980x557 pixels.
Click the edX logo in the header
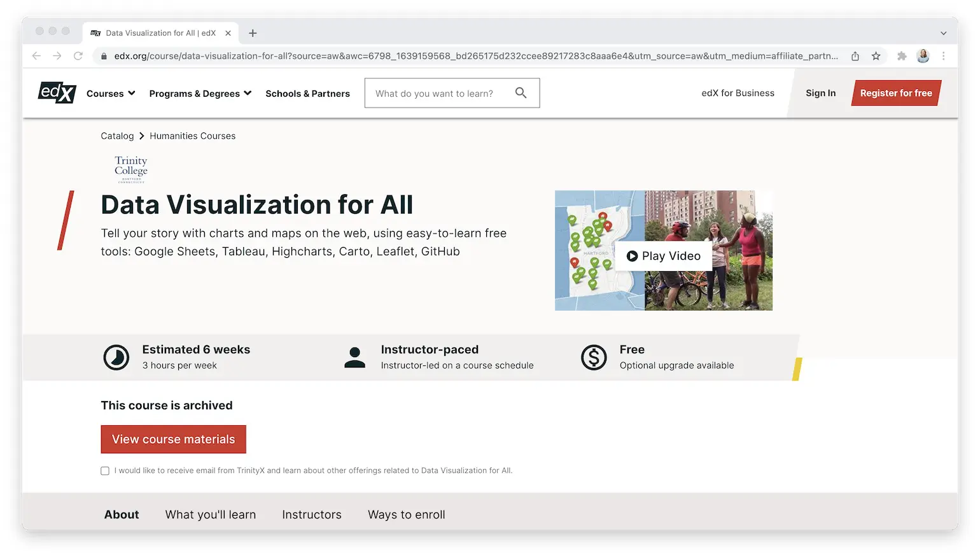(x=57, y=93)
